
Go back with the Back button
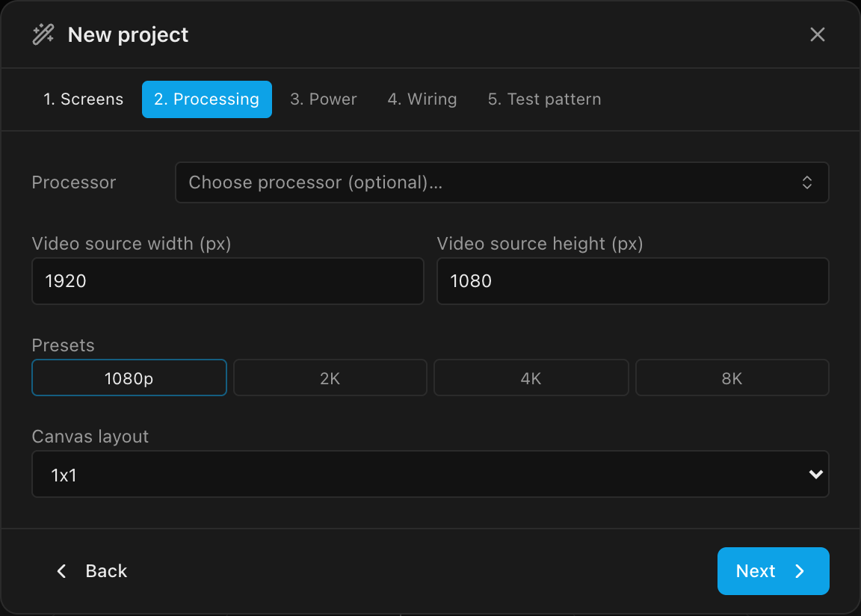(92, 571)
